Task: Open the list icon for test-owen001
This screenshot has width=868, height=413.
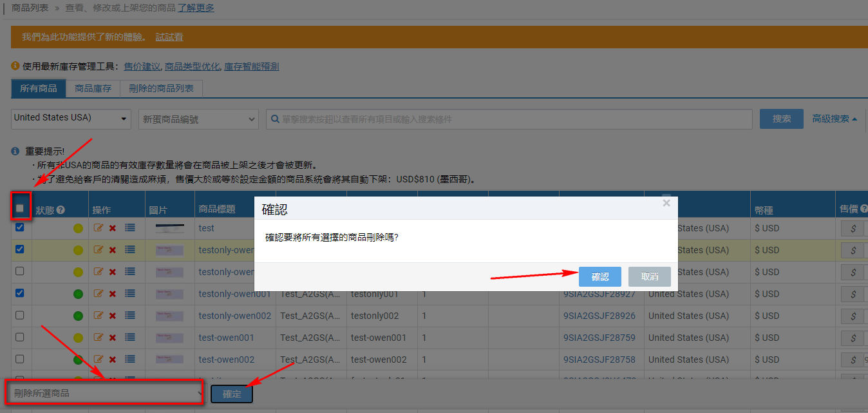Action: (x=130, y=337)
